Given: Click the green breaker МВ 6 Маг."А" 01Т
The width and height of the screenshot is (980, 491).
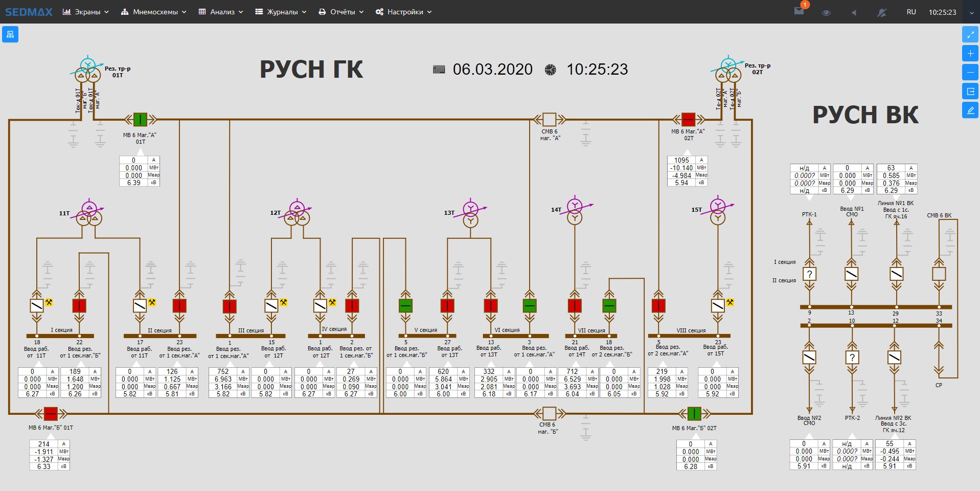Looking at the screenshot, I should click(x=140, y=120).
